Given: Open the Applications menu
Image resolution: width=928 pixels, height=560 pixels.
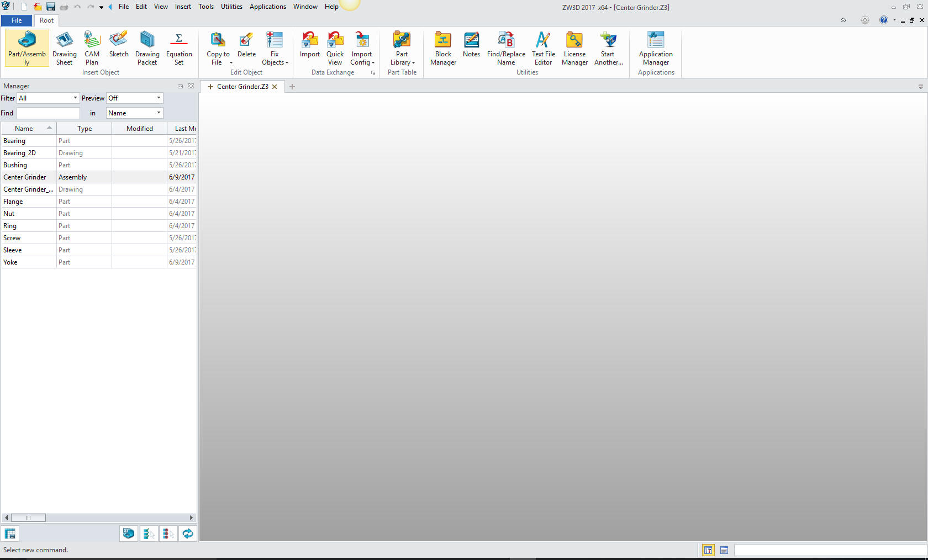Looking at the screenshot, I should point(268,7).
